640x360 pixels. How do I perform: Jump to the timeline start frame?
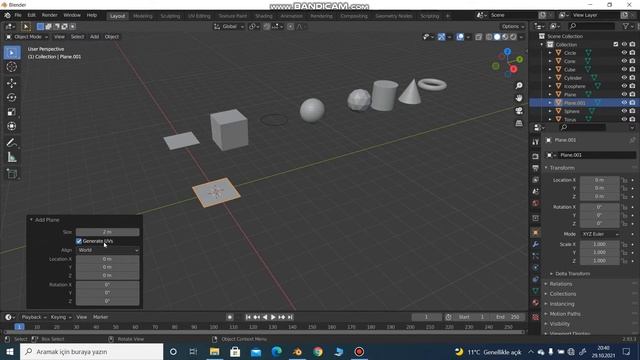click(248, 317)
